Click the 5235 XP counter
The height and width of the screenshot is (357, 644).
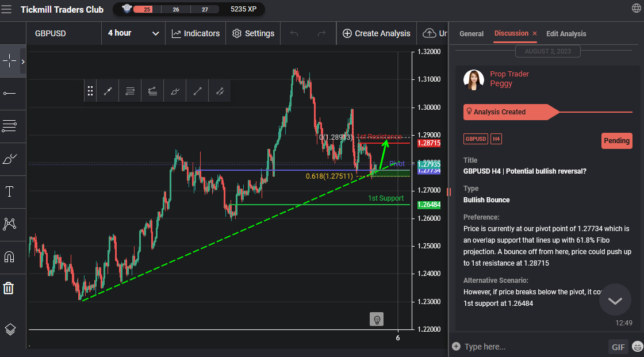[243, 9]
